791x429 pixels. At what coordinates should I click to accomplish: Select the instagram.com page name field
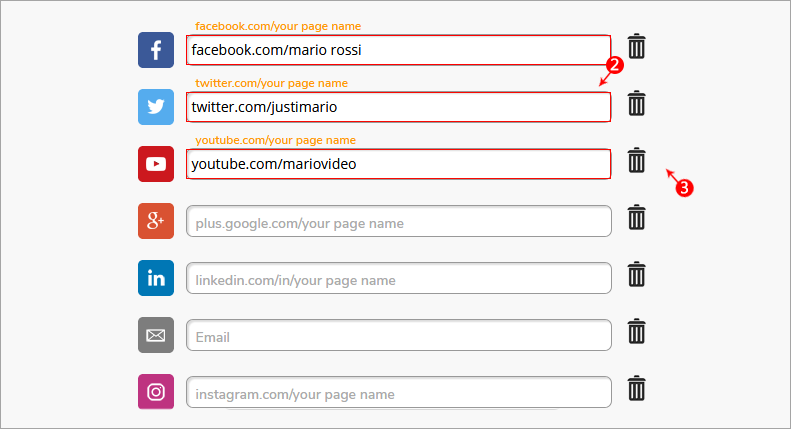pyautogui.click(x=399, y=392)
